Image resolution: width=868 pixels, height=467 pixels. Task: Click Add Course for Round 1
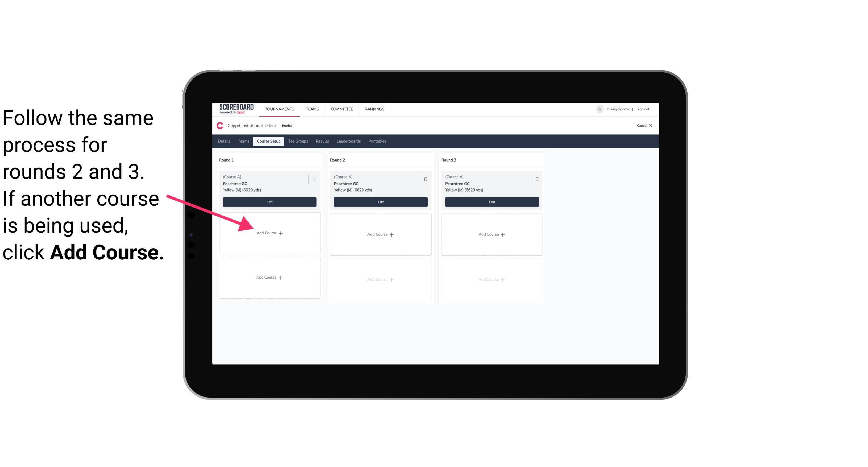pyautogui.click(x=270, y=233)
